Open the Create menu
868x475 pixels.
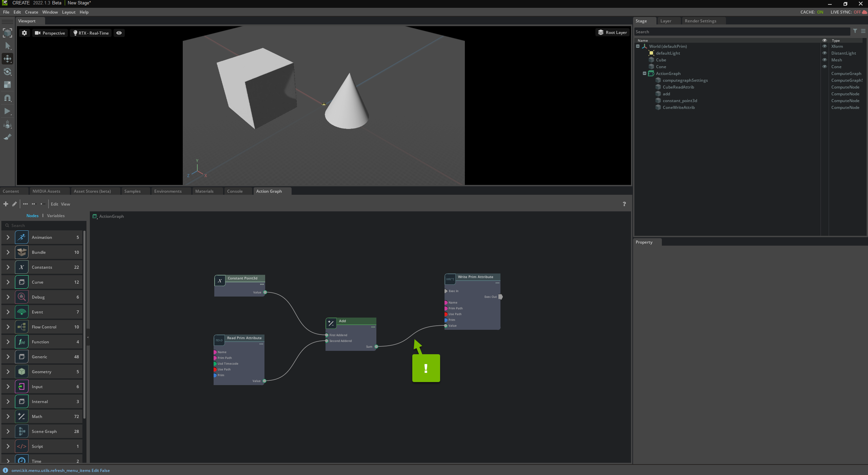[x=32, y=12]
